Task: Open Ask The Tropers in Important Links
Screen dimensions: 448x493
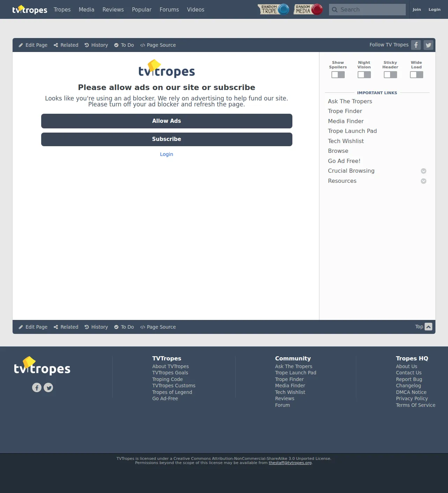Action: click(x=350, y=102)
